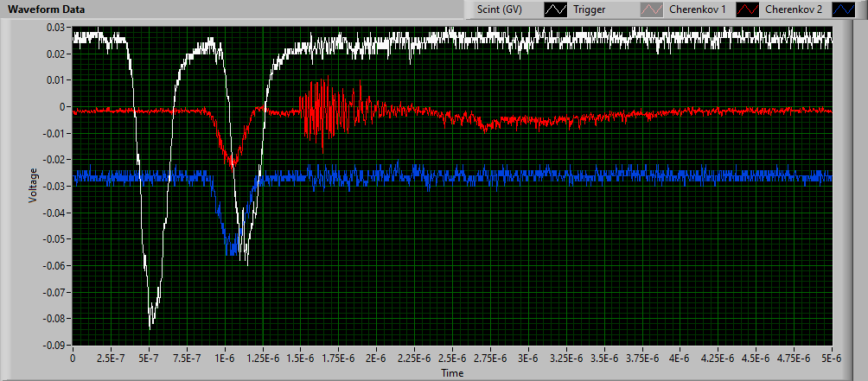Screen dimensions: 868x381
Task: Open the Cherenkov 2 blue plot icon
Action: pyautogui.click(x=846, y=10)
